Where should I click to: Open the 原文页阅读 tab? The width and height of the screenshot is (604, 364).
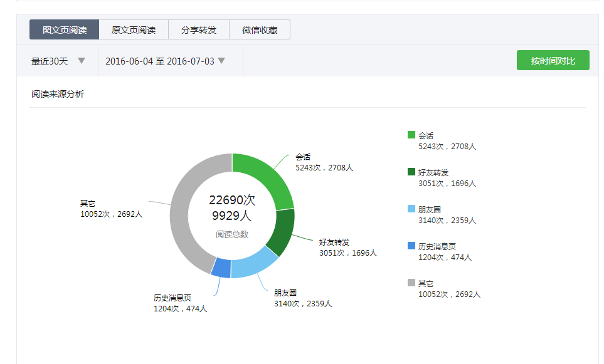134,29
